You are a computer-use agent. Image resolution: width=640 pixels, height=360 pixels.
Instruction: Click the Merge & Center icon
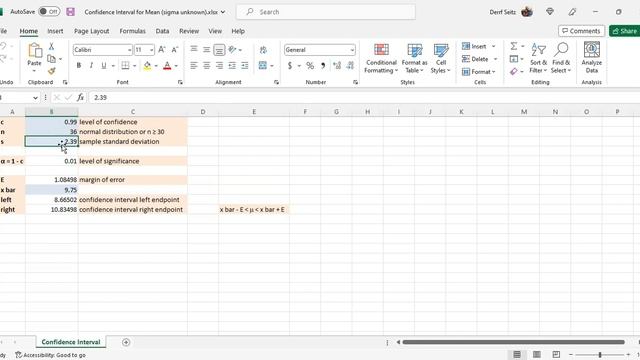(x=263, y=65)
